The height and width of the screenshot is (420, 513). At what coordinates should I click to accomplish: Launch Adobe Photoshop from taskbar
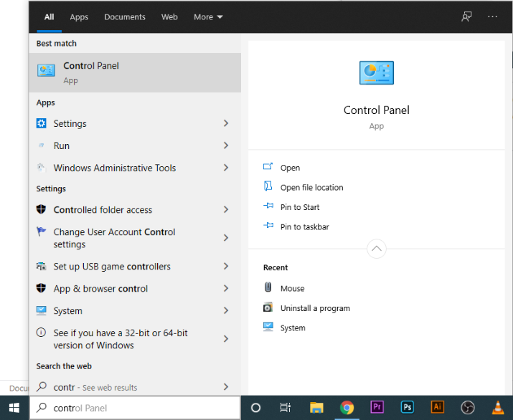click(x=408, y=407)
